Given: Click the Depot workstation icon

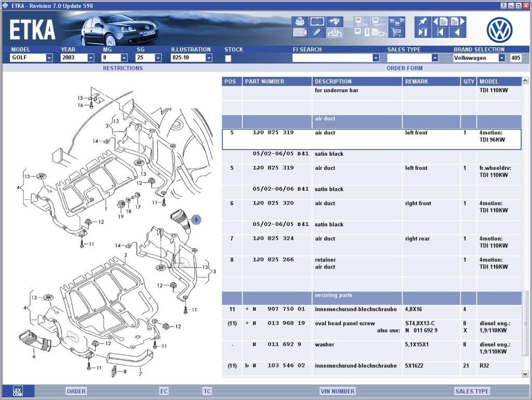Looking at the screenshot, I should pos(379,22).
